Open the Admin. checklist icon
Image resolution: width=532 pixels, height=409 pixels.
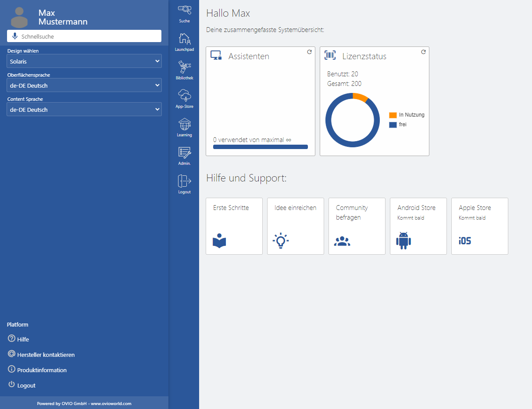pos(184,153)
